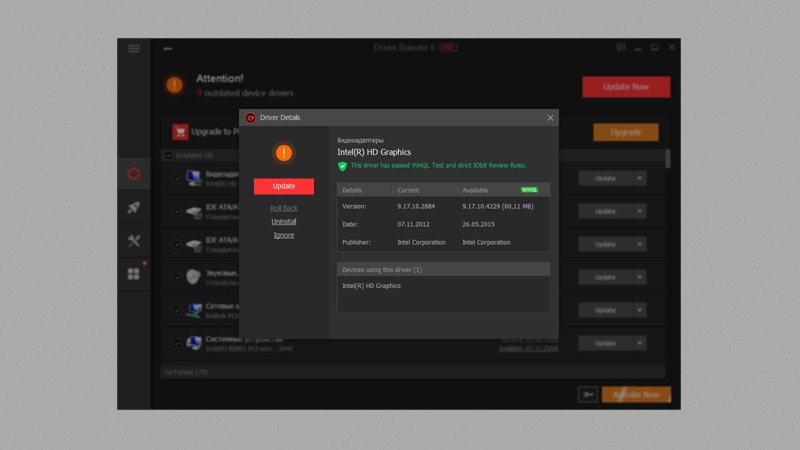Click the red Update button in Driver Details
This screenshot has height=450, width=800.
tap(284, 186)
